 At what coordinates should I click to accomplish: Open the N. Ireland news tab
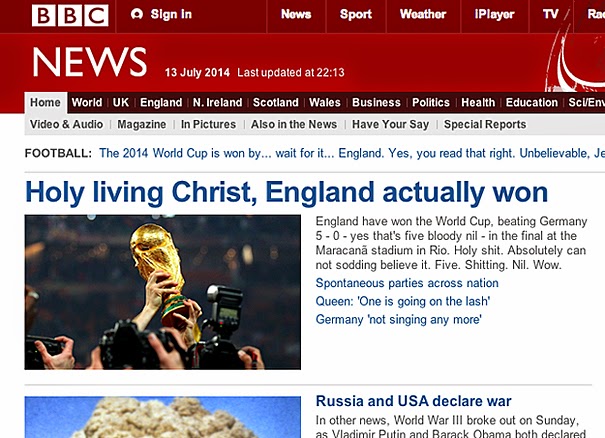217,103
